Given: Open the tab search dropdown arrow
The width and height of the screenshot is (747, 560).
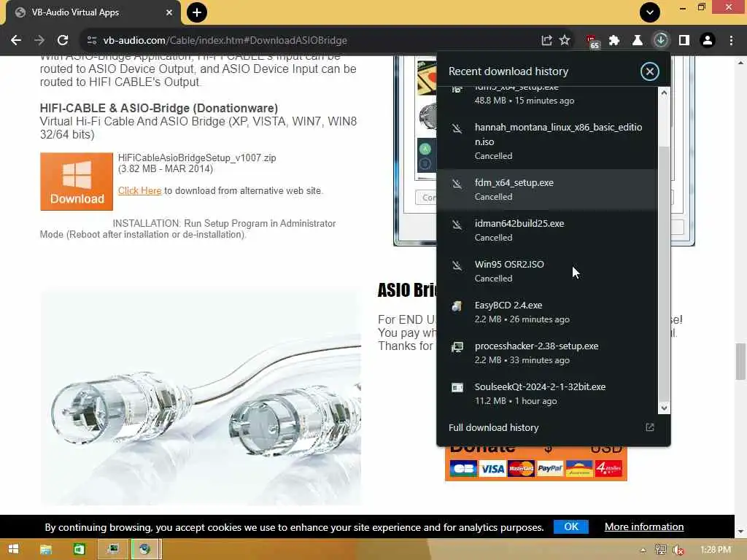Looking at the screenshot, I should [650, 12].
